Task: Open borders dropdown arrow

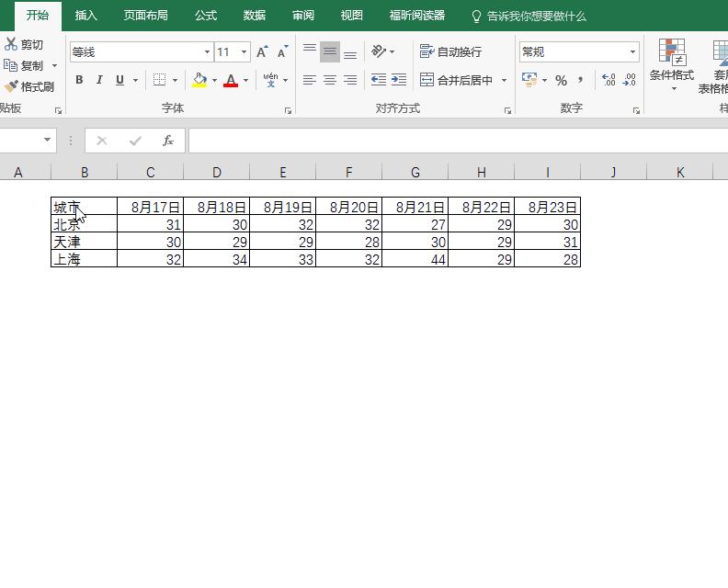Action: tap(175, 80)
